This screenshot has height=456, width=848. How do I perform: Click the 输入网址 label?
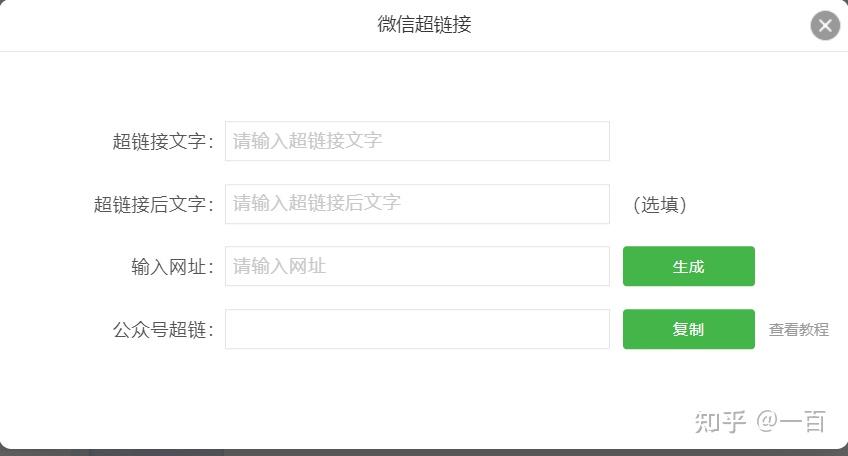point(171,267)
